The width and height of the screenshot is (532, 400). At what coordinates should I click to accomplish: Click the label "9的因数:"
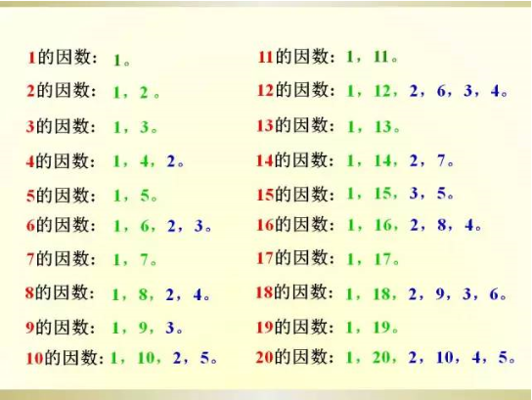pyautogui.click(x=61, y=328)
